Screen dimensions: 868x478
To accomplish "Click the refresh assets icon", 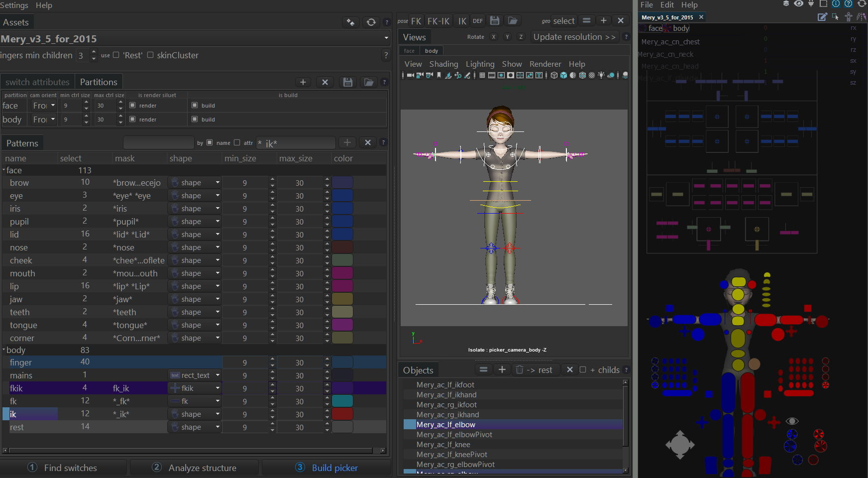I will tap(371, 22).
